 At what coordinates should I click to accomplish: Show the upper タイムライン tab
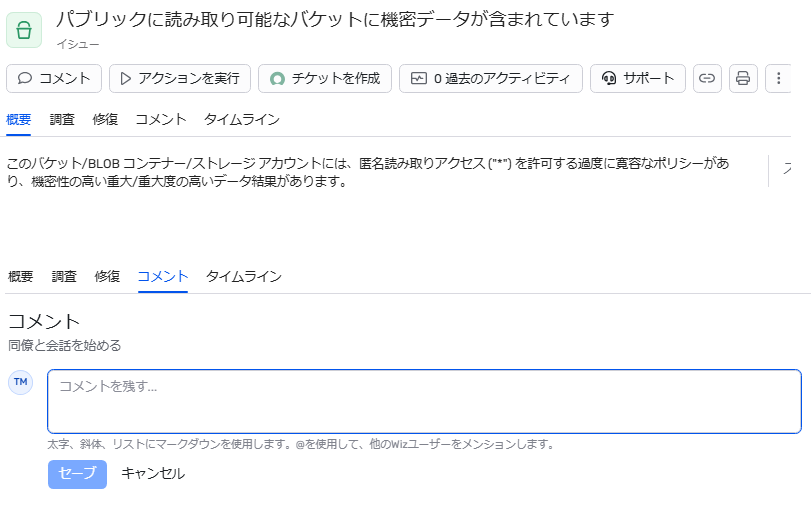pos(241,119)
